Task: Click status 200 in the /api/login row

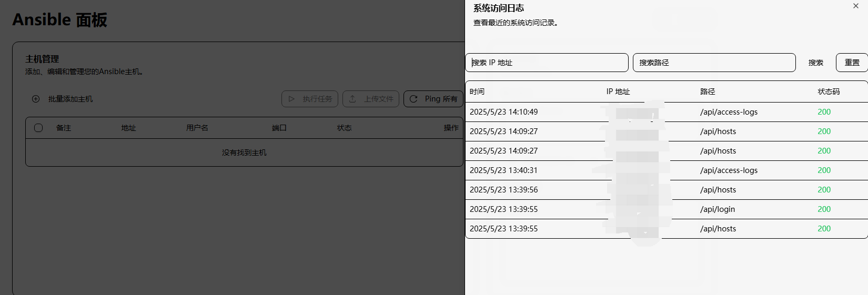Action: tap(824, 209)
